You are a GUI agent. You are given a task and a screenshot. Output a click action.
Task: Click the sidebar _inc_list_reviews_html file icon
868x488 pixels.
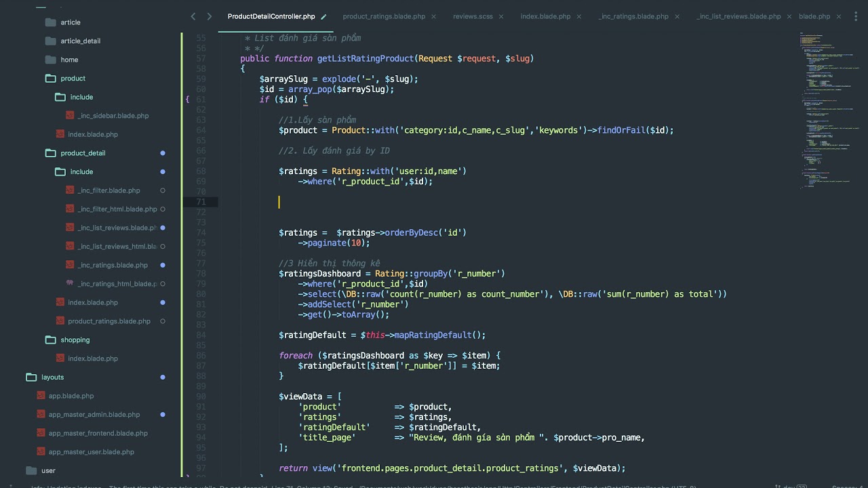[x=70, y=246]
